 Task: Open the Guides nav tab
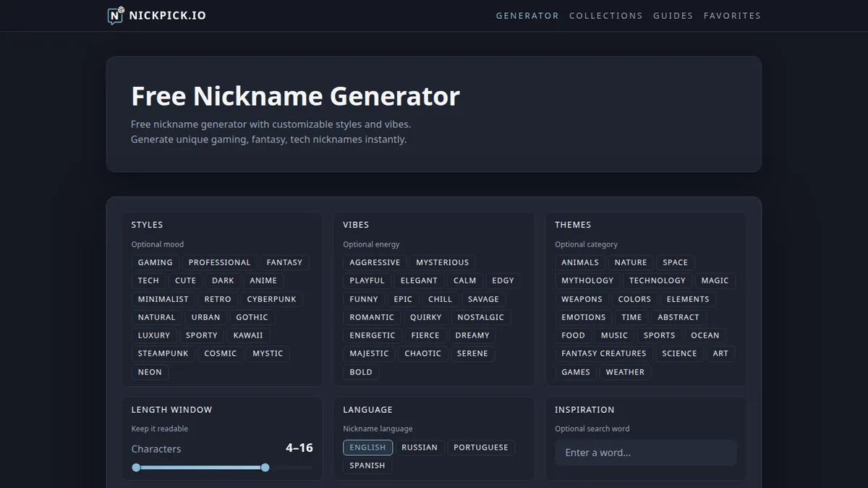pyautogui.click(x=673, y=15)
